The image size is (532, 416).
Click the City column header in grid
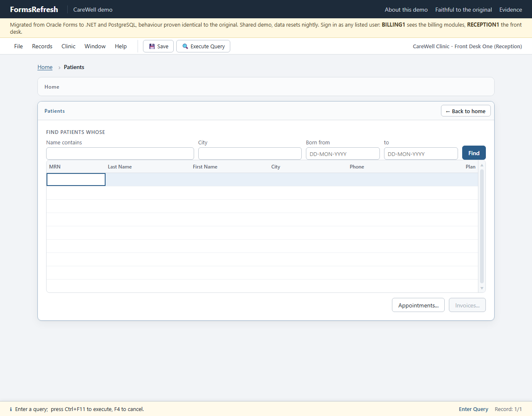pos(276,167)
